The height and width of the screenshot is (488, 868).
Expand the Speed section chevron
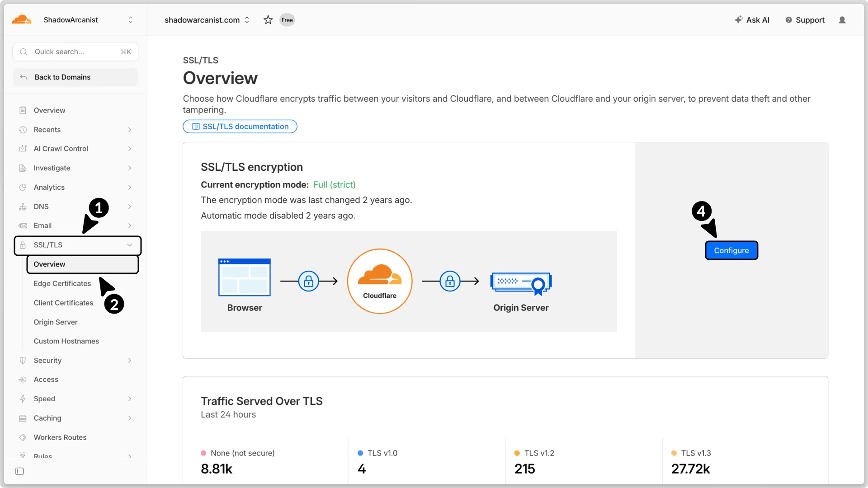(x=130, y=399)
